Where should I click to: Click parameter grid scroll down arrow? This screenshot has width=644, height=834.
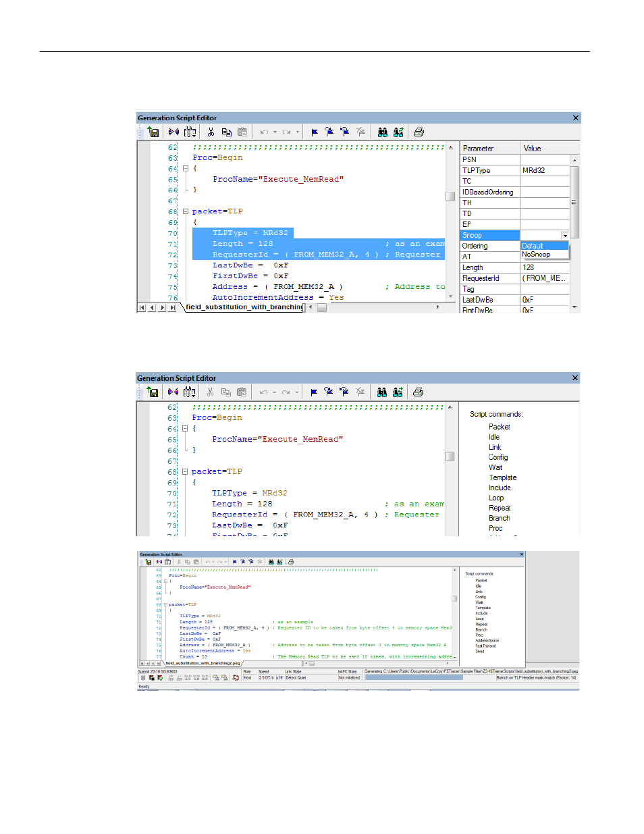click(x=574, y=308)
